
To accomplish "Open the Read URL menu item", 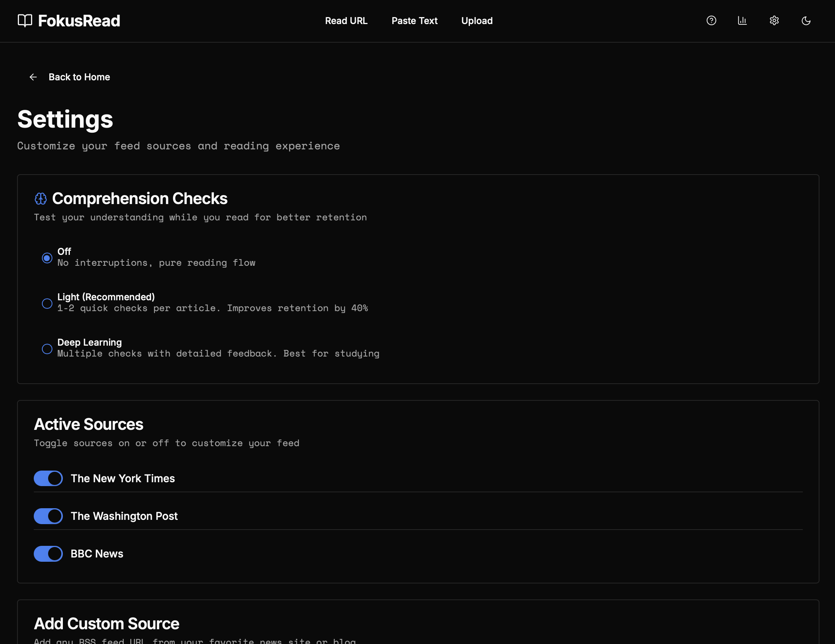I will pyautogui.click(x=346, y=21).
